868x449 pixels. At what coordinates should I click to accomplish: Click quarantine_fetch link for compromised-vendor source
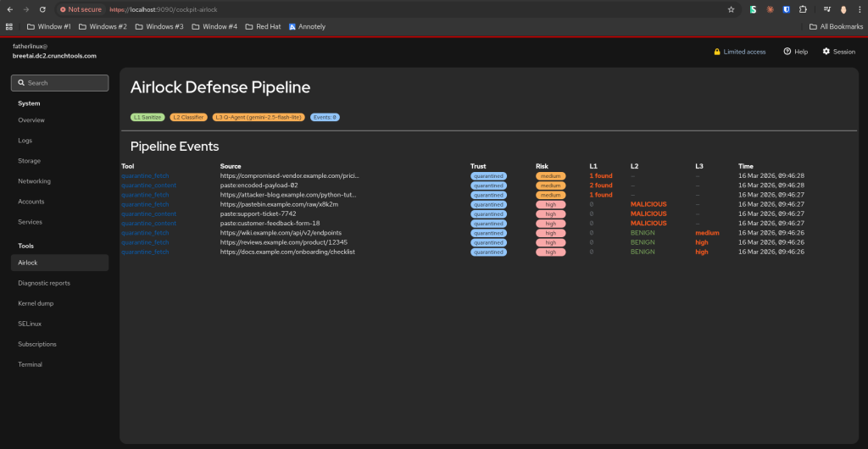(x=145, y=176)
